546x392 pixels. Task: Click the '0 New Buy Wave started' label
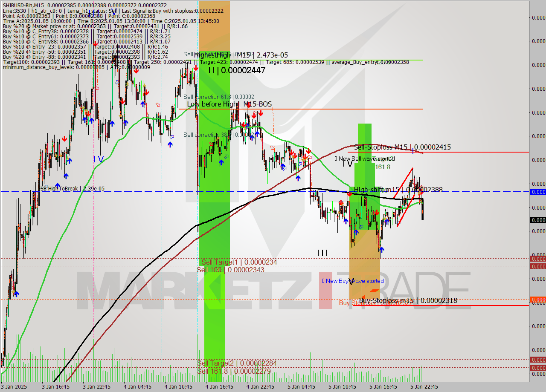(x=353, y=281)
